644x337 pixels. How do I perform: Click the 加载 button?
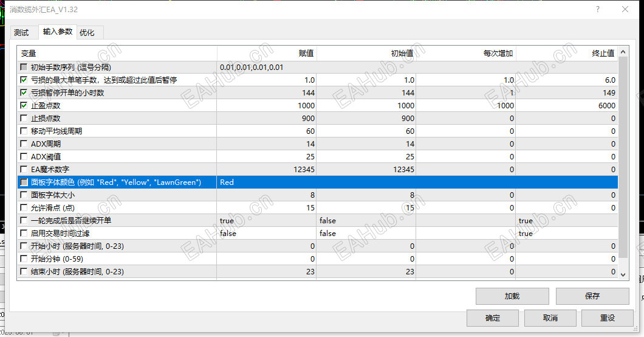point(512,296)
